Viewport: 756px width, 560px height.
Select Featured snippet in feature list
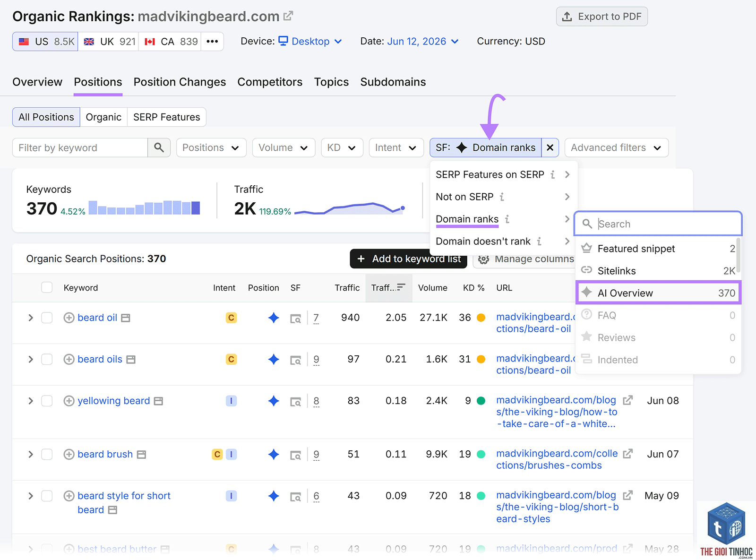tap(659, 249)
